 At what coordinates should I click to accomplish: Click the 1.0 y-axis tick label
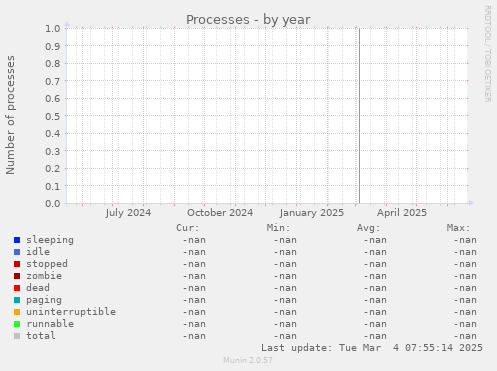tap(53, 28)
